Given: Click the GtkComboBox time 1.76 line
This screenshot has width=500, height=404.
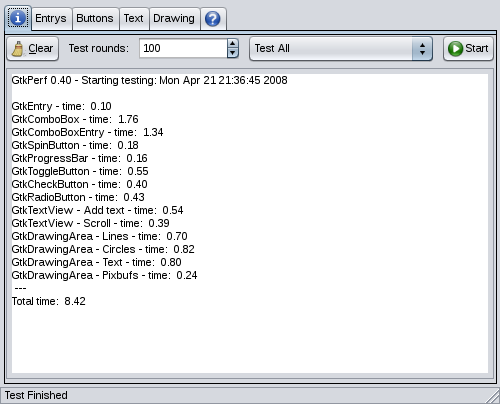Looking at the screenshot, I should 75,119.
